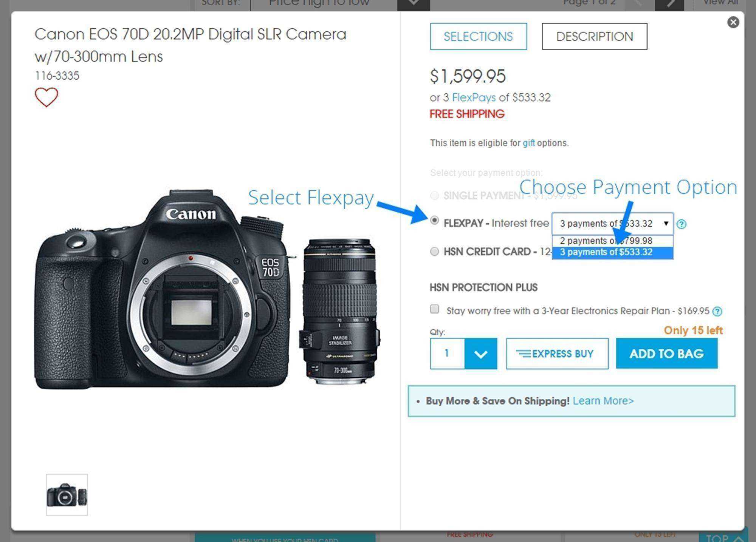Open FlexPay help question mark icon

click(682, 224)
